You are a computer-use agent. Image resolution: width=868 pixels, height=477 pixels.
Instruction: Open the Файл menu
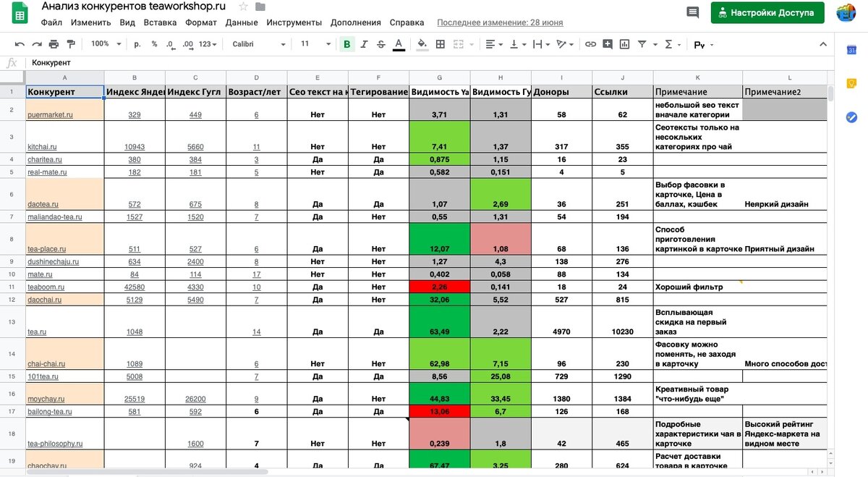click(x=51, y=22)
